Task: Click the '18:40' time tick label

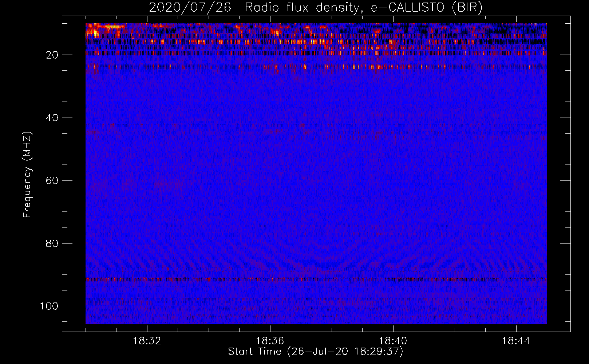Action: click(x=393, y=341)
